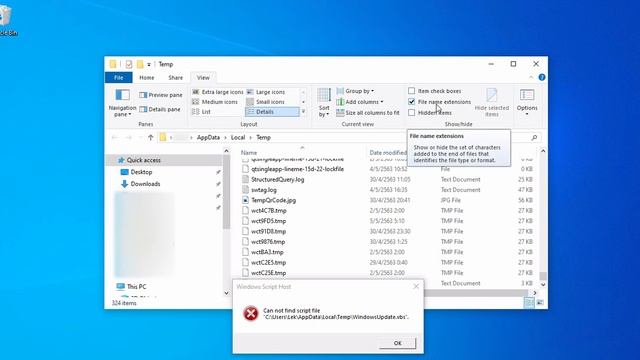The width and height of the screenshot is (640, 360).
Task: Expand the layout gallery more arrow
Action: 303,111
